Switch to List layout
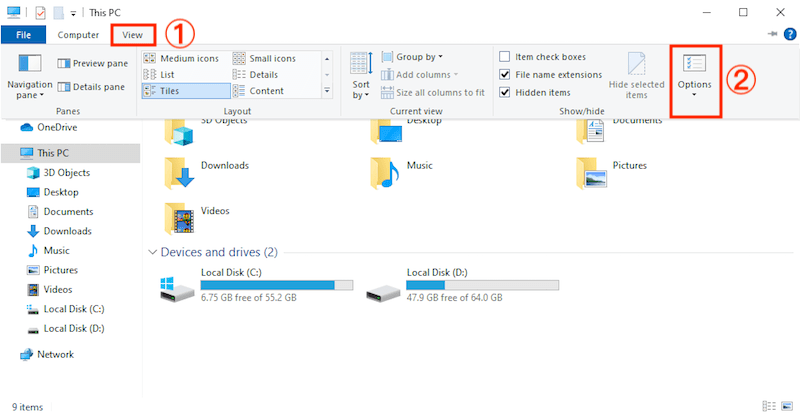800x417 pixels. (x=159, y=75)
